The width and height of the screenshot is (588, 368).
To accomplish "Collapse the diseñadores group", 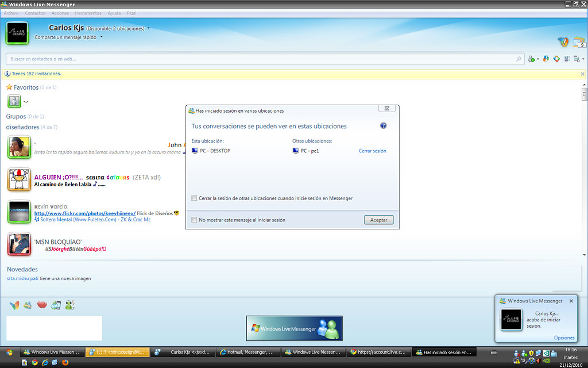I will click(22, 127).
